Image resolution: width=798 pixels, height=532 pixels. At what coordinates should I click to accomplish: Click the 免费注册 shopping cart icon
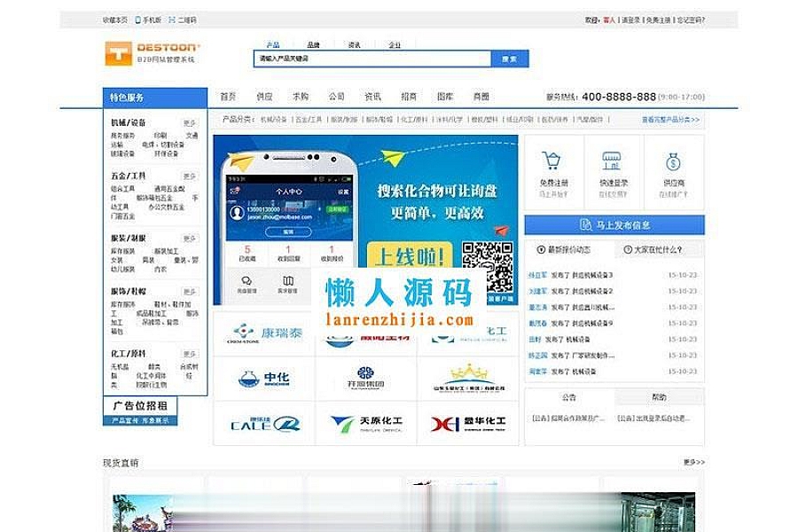coord(552,160)
